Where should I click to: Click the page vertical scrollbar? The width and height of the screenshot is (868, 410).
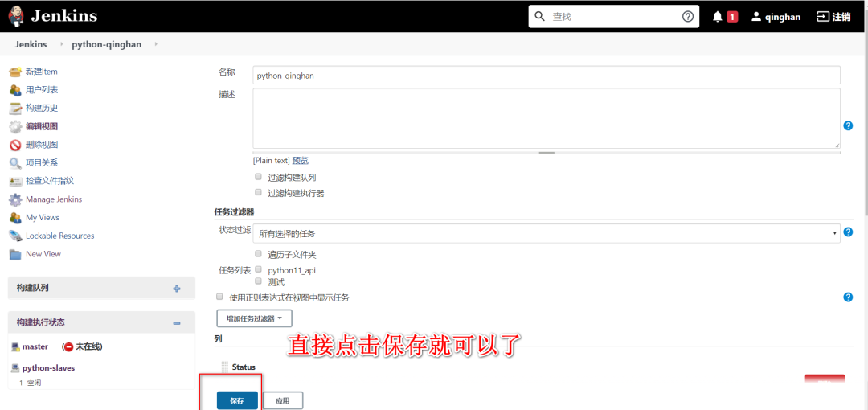coord(866,122)
